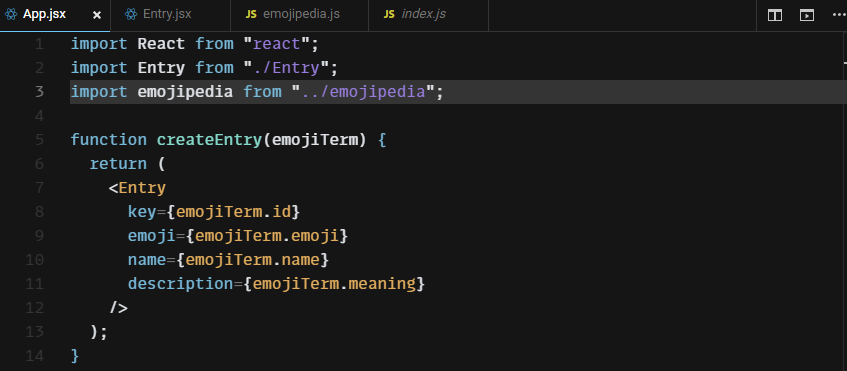Open the index.js tab
The width and height of the screenshot is (847, 371).
tap(428, 15)
